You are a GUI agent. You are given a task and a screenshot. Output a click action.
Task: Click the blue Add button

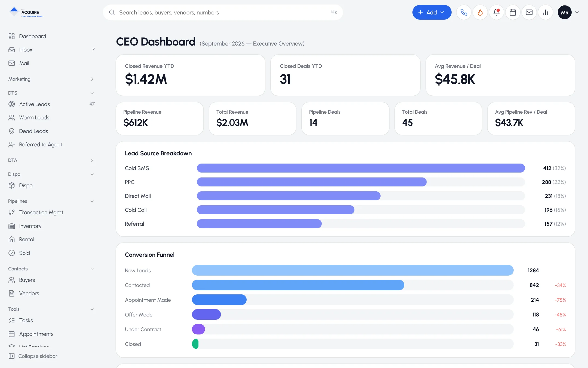tap(432, 12)
